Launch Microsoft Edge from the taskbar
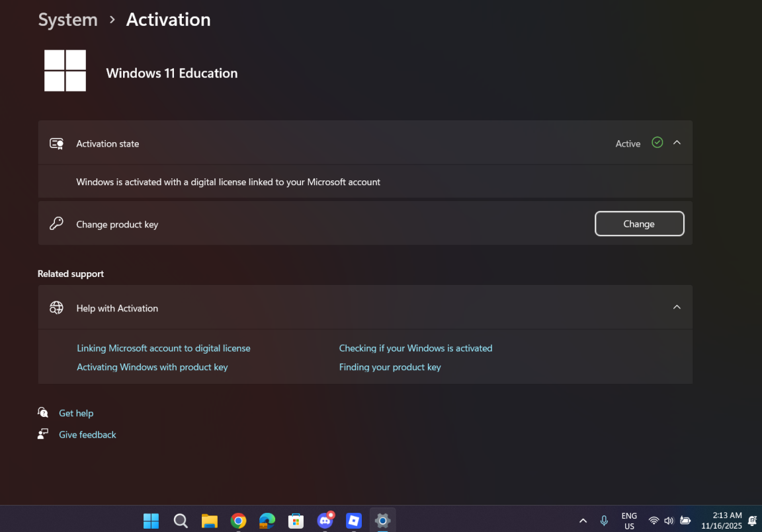 267,521
